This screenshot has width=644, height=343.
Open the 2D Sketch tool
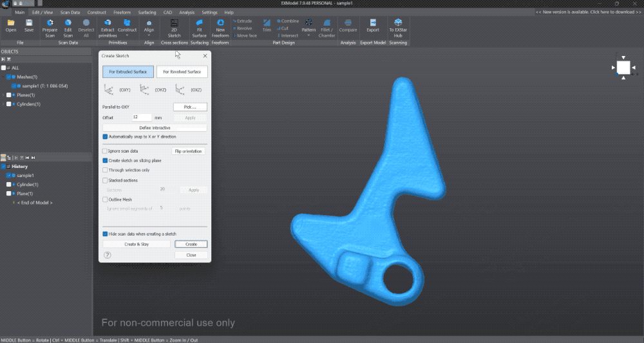pos(175,23)
